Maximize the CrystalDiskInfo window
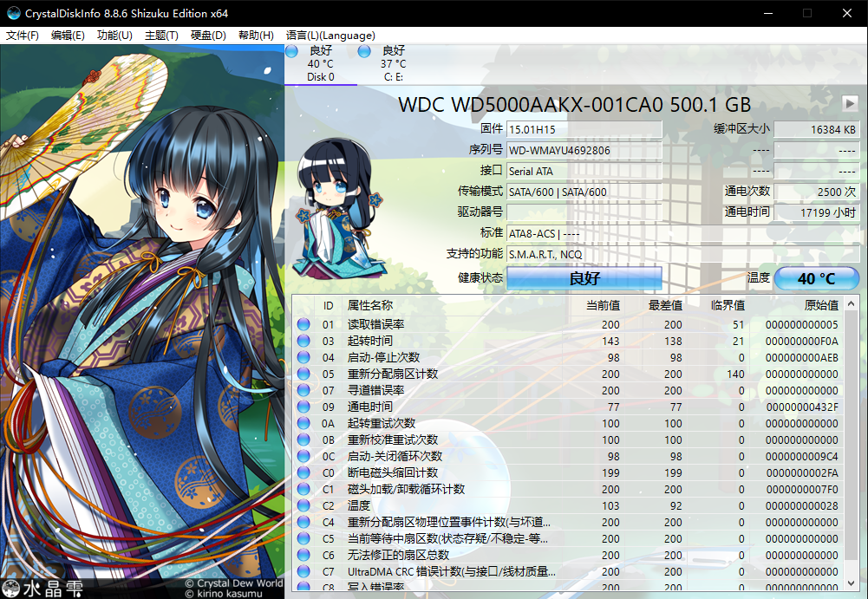 (x=807, y=13)
